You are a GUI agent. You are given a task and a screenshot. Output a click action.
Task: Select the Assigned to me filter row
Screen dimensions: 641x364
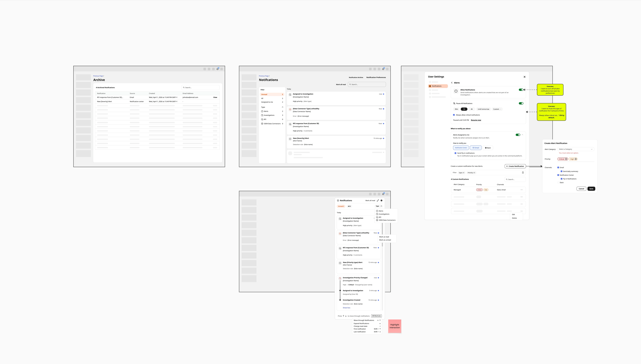[x=272, y=102]
